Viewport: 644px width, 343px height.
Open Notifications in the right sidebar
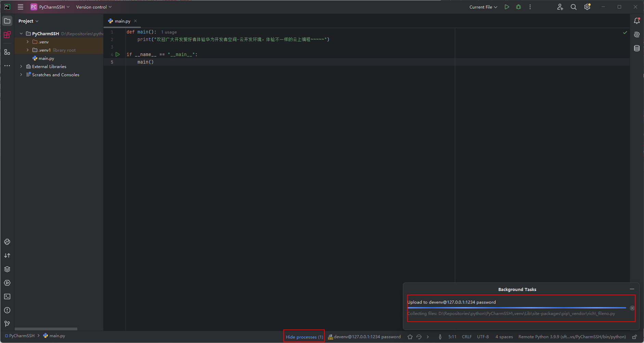coord(637,21)
